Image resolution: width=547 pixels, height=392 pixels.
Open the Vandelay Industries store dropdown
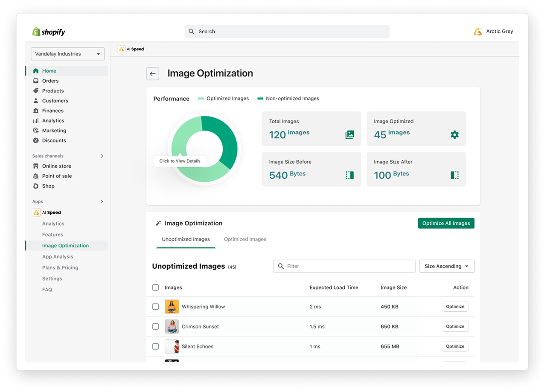67,54
